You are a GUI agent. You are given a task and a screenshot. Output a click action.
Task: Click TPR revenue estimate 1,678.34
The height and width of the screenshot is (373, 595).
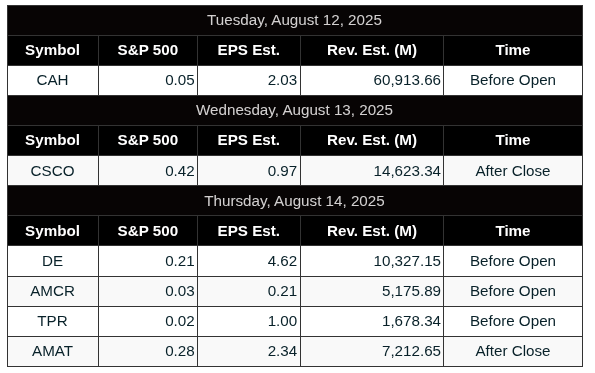coord(411,321)
